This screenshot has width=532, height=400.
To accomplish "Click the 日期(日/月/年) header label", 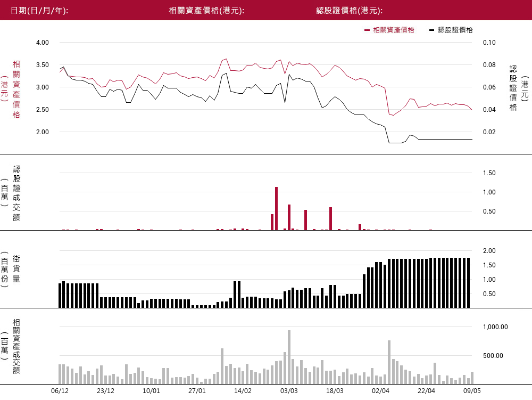I will pyautogui.click(x=39, y=11).
